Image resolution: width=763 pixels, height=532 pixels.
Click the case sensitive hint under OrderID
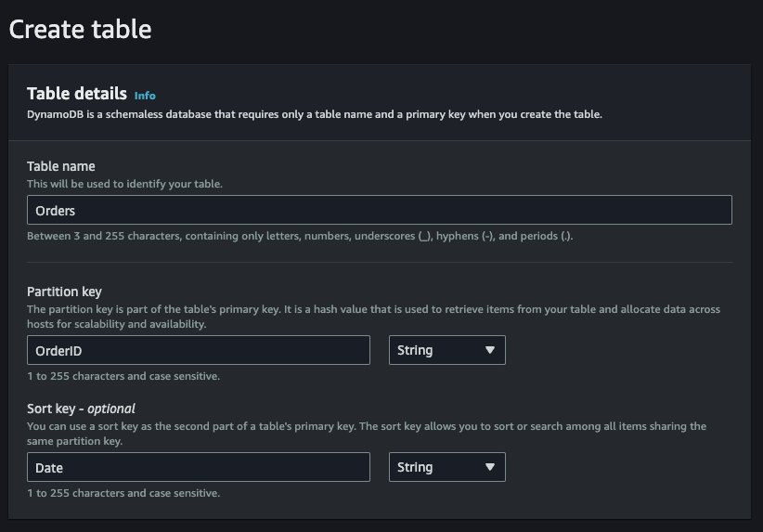123,376
